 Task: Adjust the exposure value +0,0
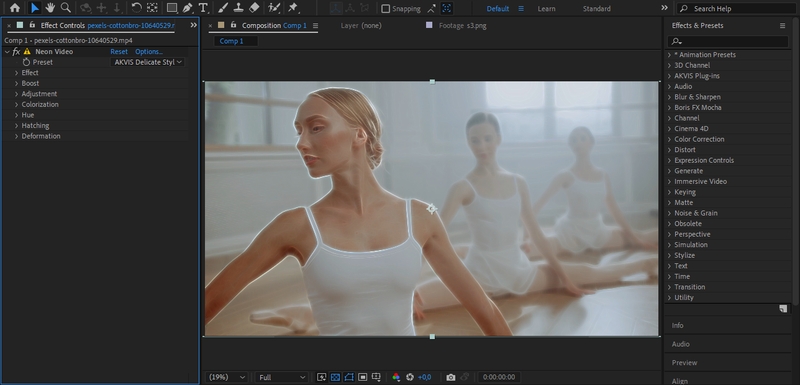(424, 377)
